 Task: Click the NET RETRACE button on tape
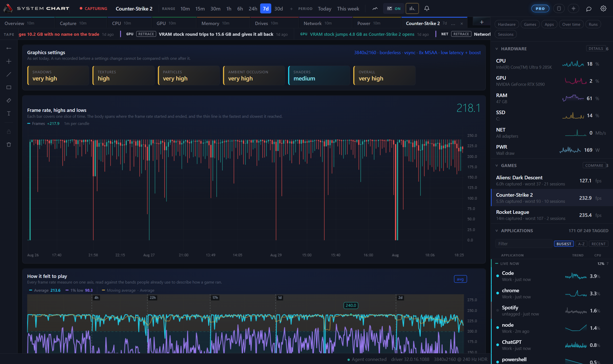(461, 34)
